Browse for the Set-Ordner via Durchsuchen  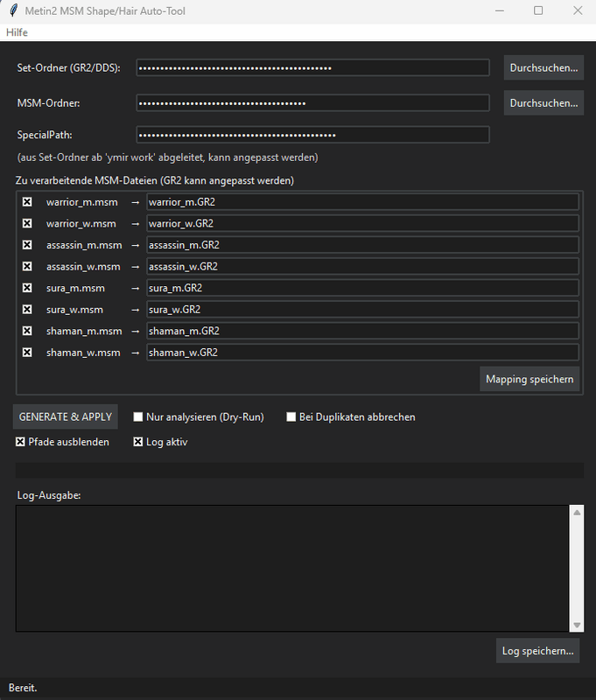click(543, 67)
